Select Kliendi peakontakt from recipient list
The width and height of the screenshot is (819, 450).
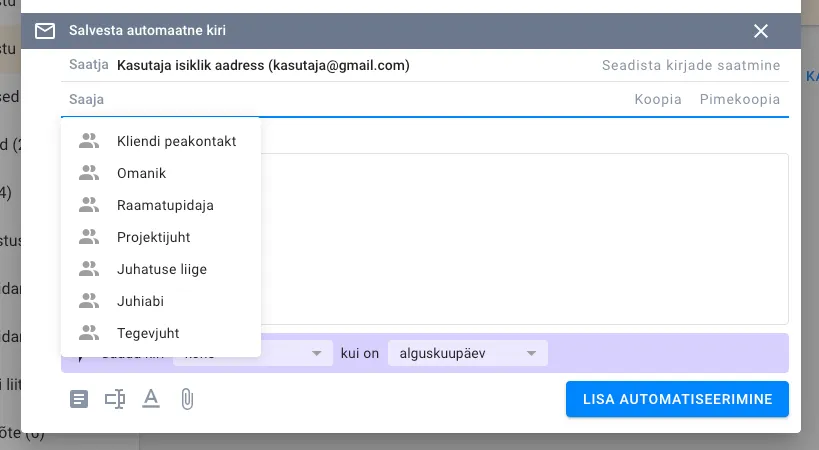pos(176,141)
